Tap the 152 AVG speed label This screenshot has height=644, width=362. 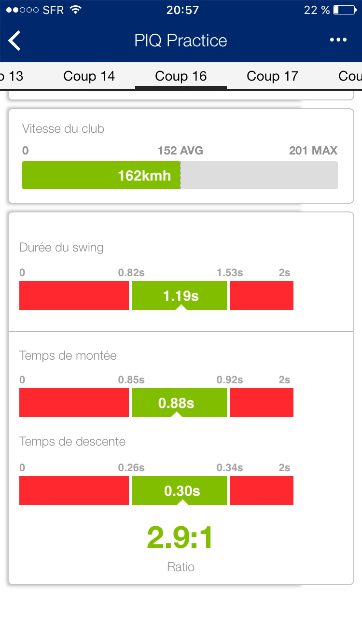180,151
